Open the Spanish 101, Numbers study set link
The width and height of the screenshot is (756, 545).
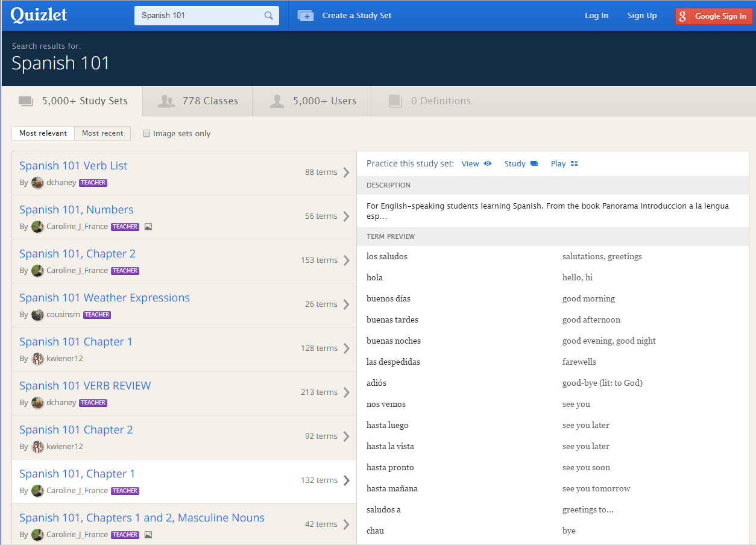point(77,210)
